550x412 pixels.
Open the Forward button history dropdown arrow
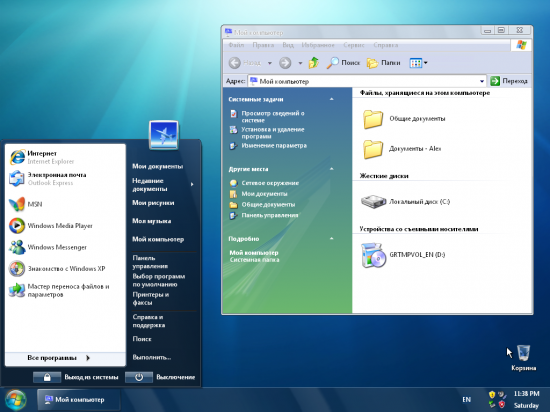click(300, 63)
